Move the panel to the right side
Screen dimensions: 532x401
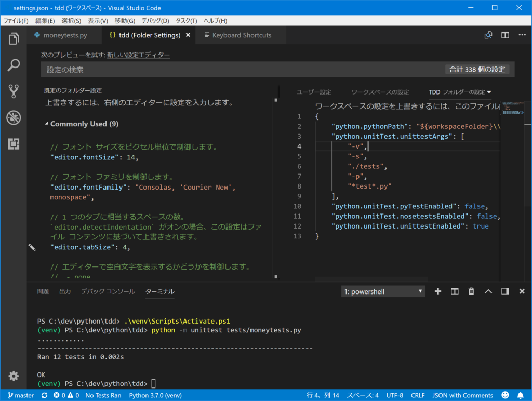(505, 291)
